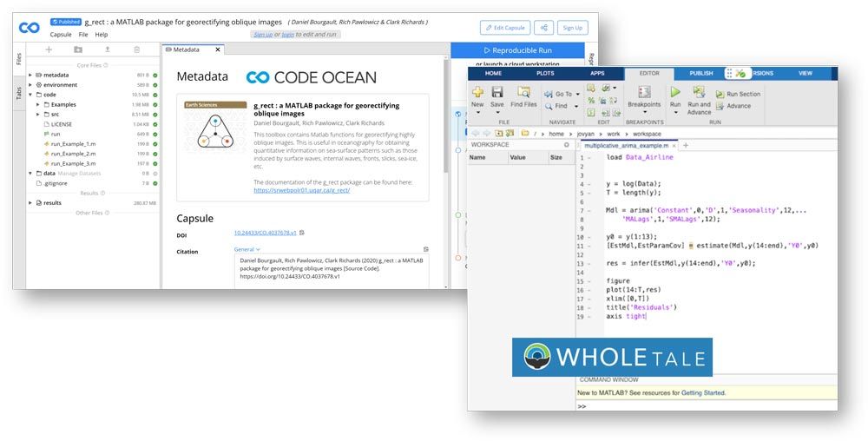
Task: Open the General citation style dropdown
Action: [247, 249]
